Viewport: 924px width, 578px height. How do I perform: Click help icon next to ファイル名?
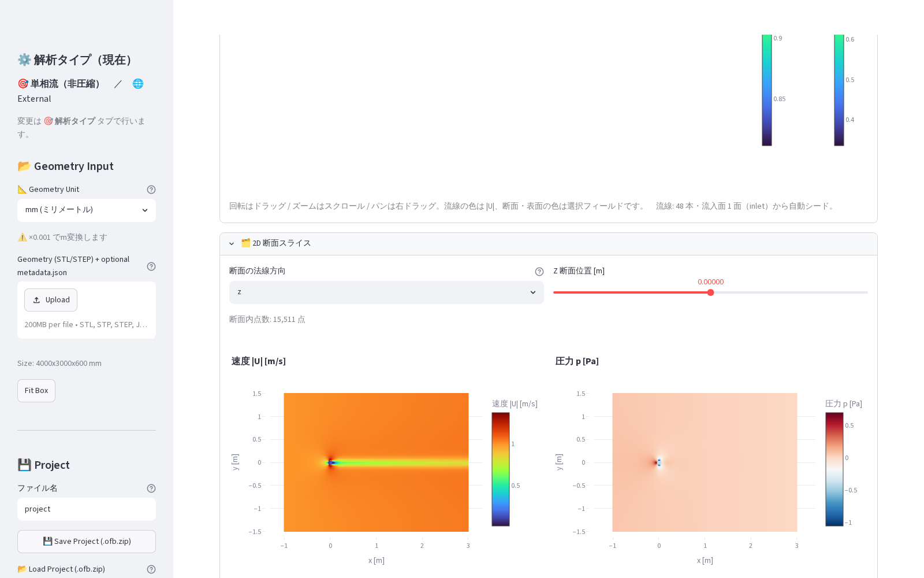coord(151,488)
